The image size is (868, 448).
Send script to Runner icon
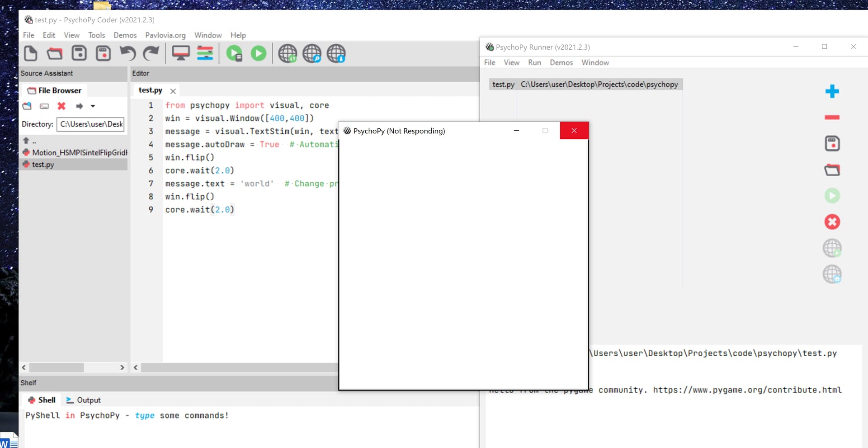click(234, 53)
